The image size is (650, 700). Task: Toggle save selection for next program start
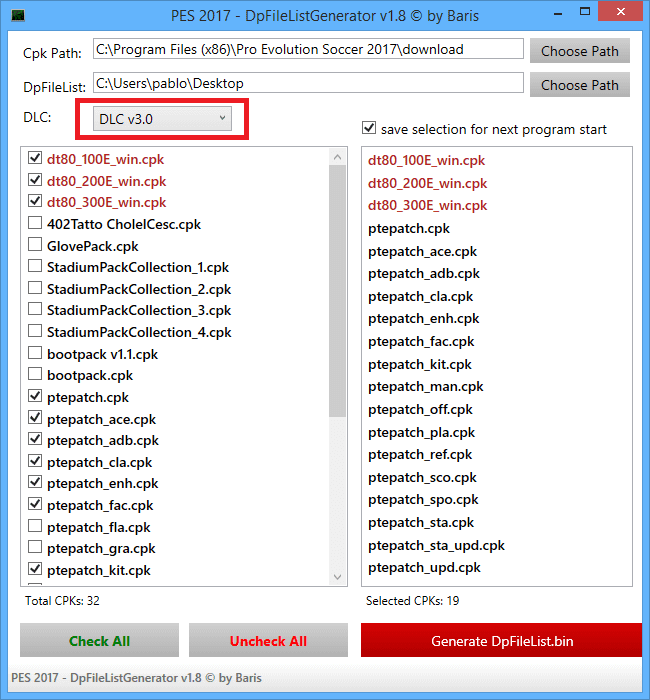pos(369,128)
